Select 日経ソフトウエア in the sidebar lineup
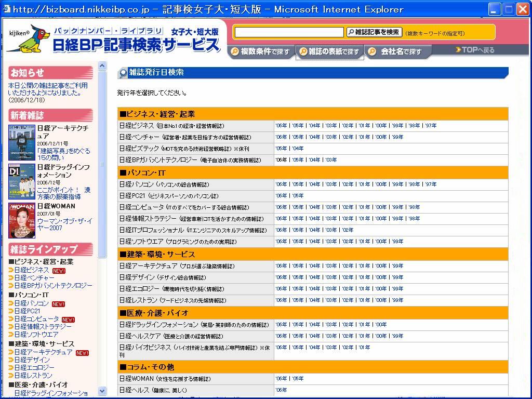Screen dimensions: 532x399 pyautogui.click(x=36, y=335)
